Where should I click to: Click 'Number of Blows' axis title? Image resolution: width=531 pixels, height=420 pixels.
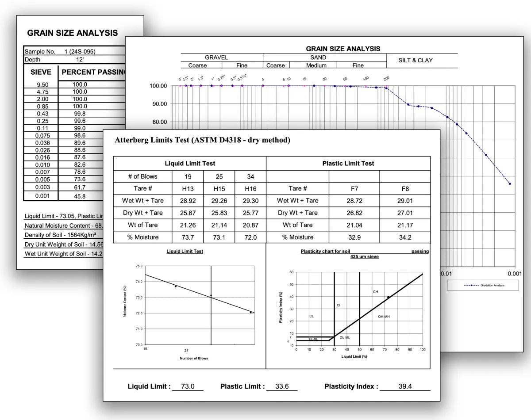(194, 358)
